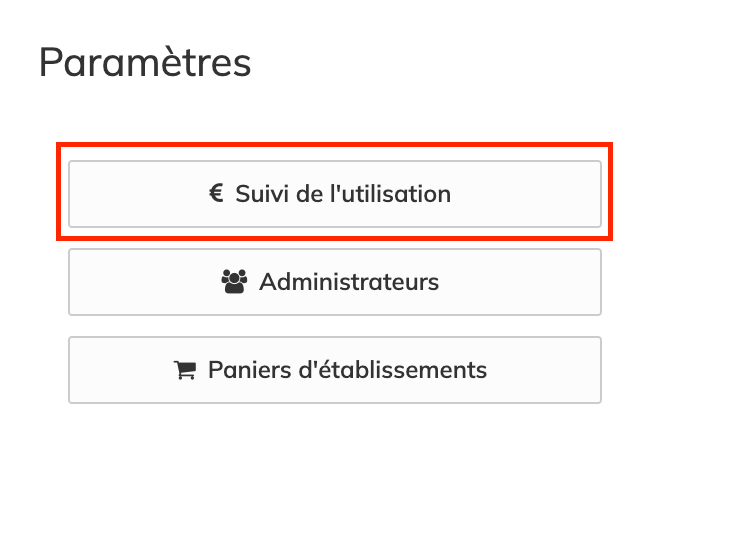Open the Suivi de l'utilisation button

[x=334, y=194]
